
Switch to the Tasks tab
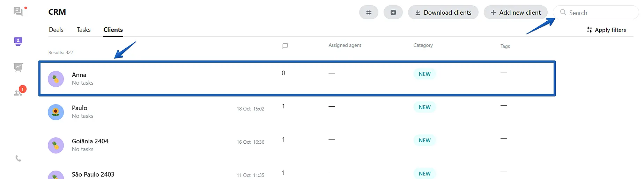pos(83,30)
